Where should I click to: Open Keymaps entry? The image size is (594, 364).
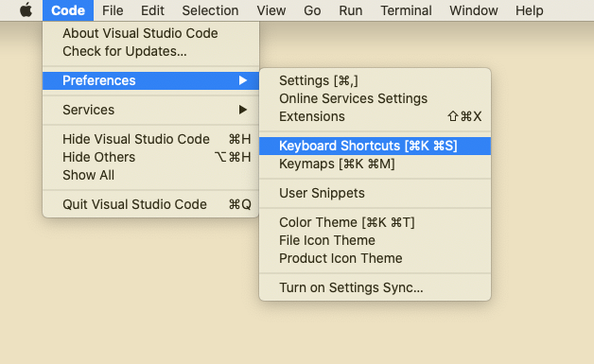click(x=376, y=164)
